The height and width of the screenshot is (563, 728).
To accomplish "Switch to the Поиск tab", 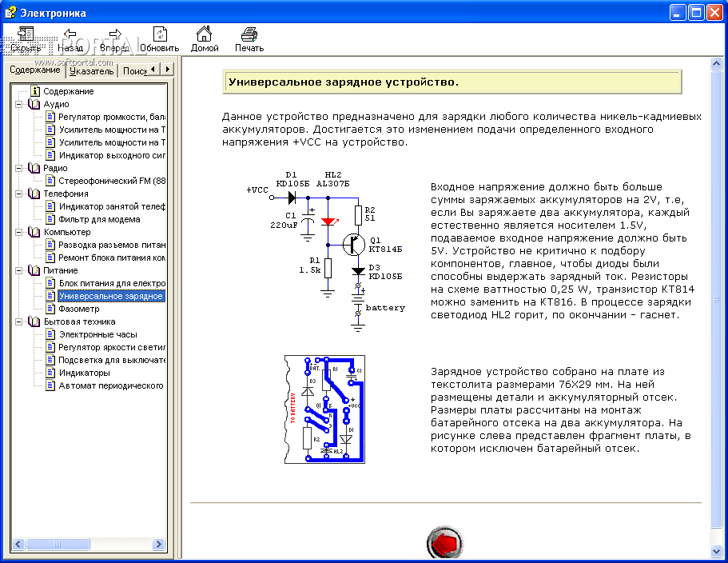I will click(134, 71).
